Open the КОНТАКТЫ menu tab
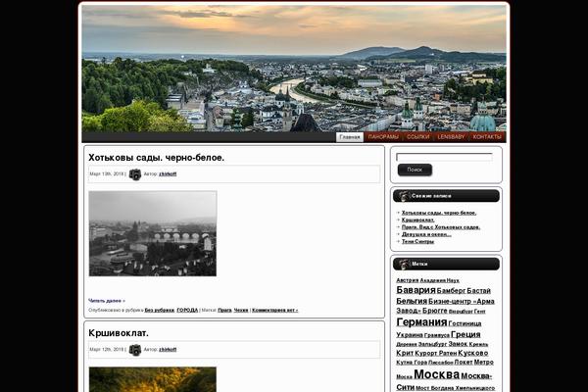The height and width of the screenshot is (392, 588). 487,137
